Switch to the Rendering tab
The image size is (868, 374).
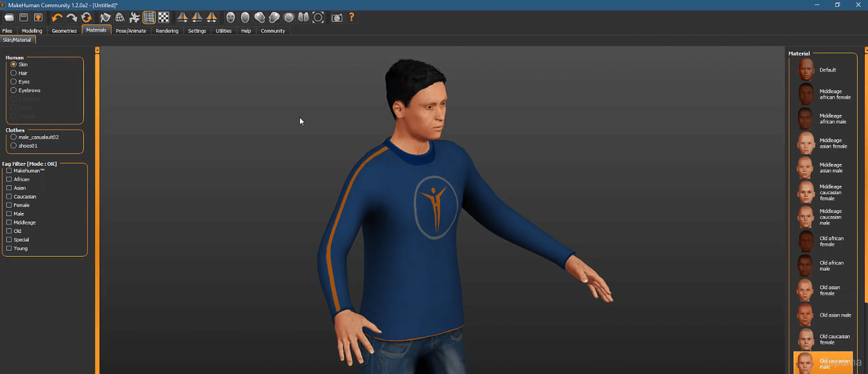(167, 31)
